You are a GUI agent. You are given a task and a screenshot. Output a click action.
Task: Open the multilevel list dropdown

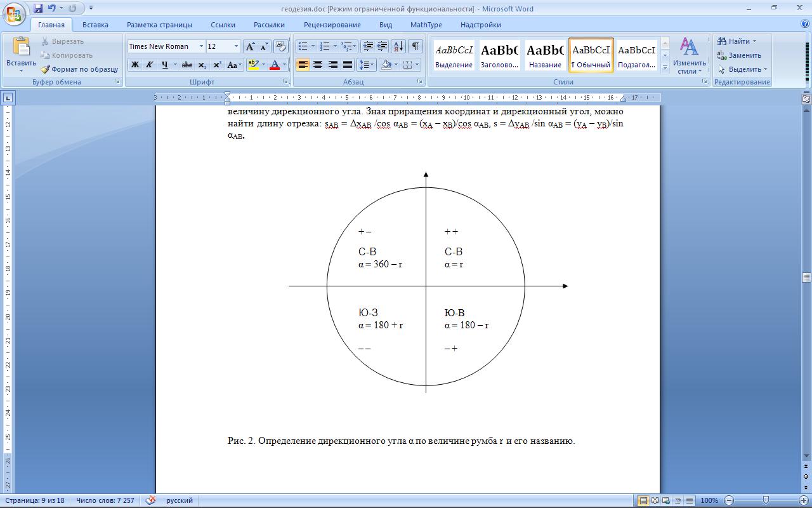[x=348, y=46]
